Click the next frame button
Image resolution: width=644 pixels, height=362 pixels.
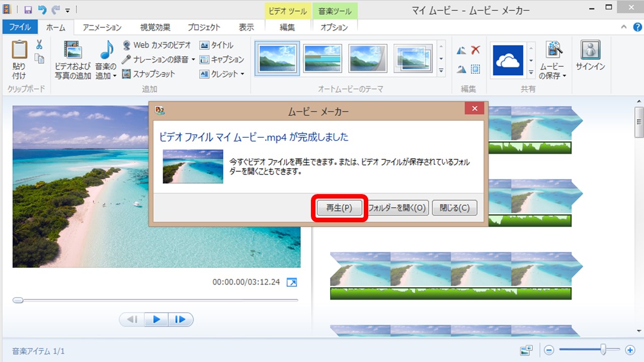pos(181,319)
